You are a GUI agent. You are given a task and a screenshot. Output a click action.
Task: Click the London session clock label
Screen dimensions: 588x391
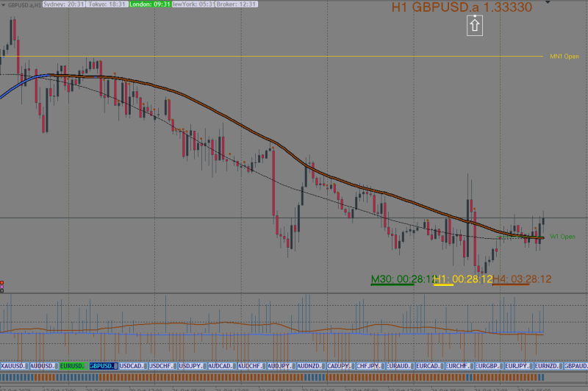(x=150, y=4)
